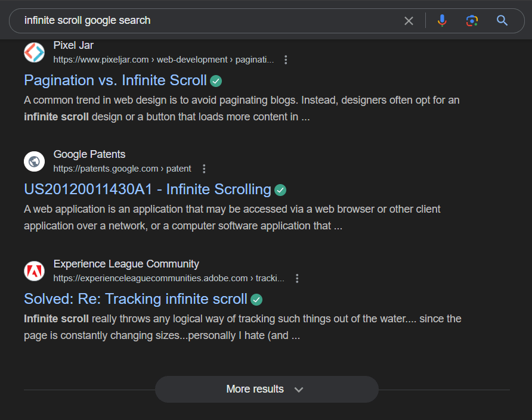This screenshot has height=420, width=532.
Task: Click the Google Patents globe favicon
Action: coord(34,161)
